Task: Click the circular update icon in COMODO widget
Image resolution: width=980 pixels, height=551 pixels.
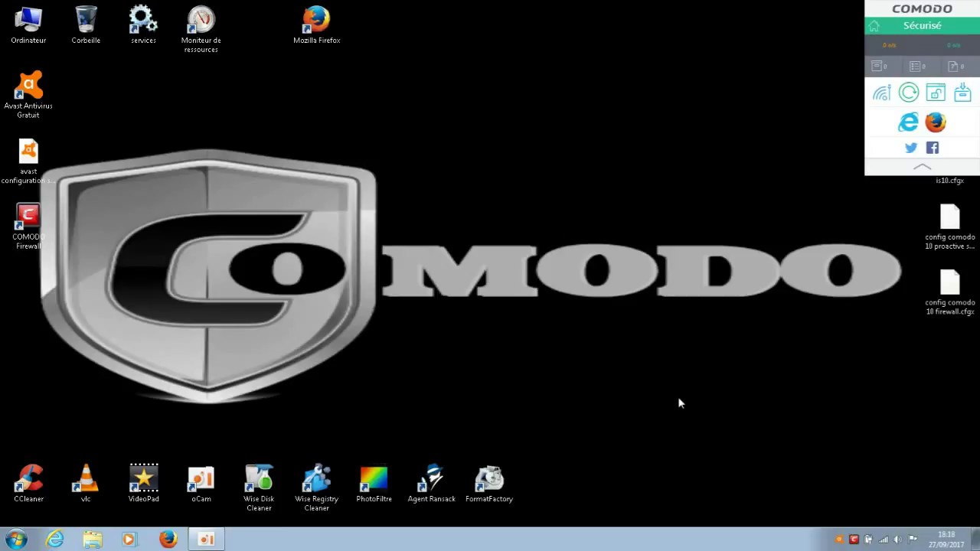Action: click(x=909, y=93)
